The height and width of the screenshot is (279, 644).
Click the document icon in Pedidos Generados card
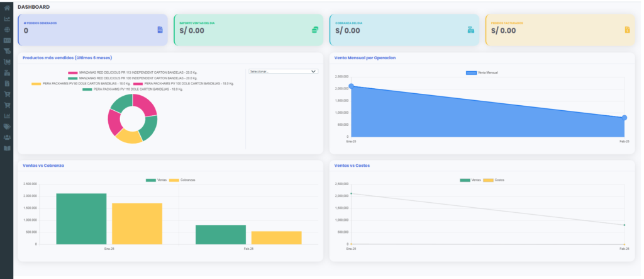pos(160,30)
